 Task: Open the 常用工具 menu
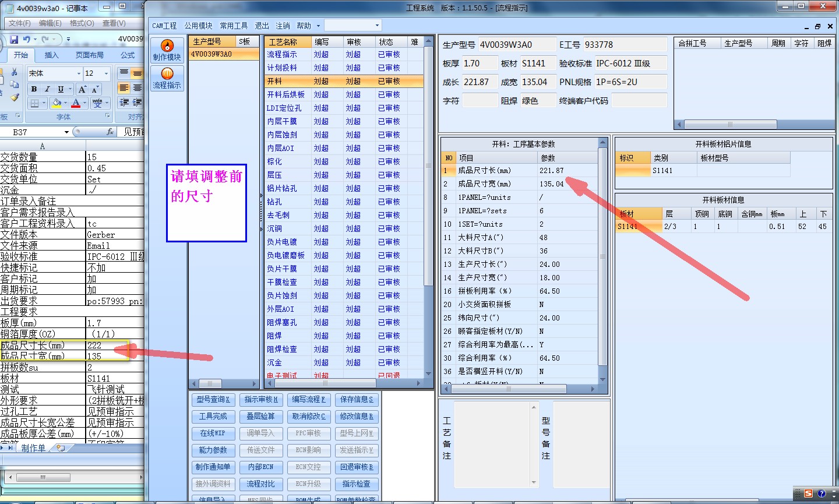tap(234, 26)
